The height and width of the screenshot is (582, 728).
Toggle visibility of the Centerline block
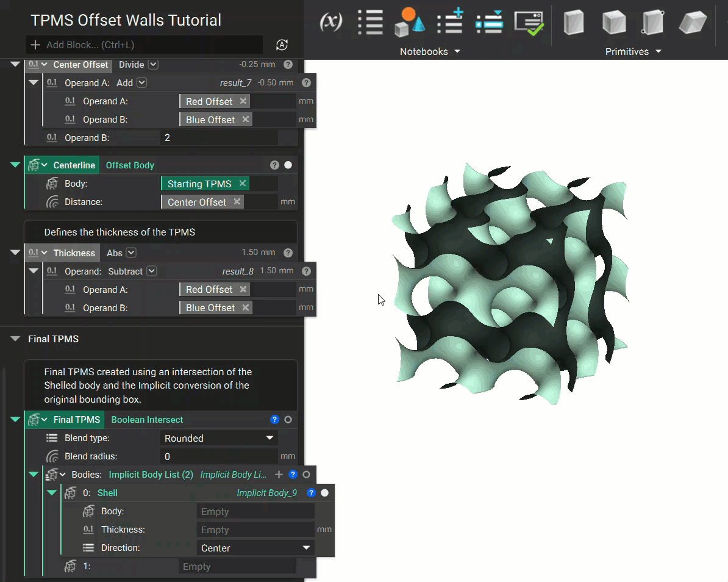288,165
